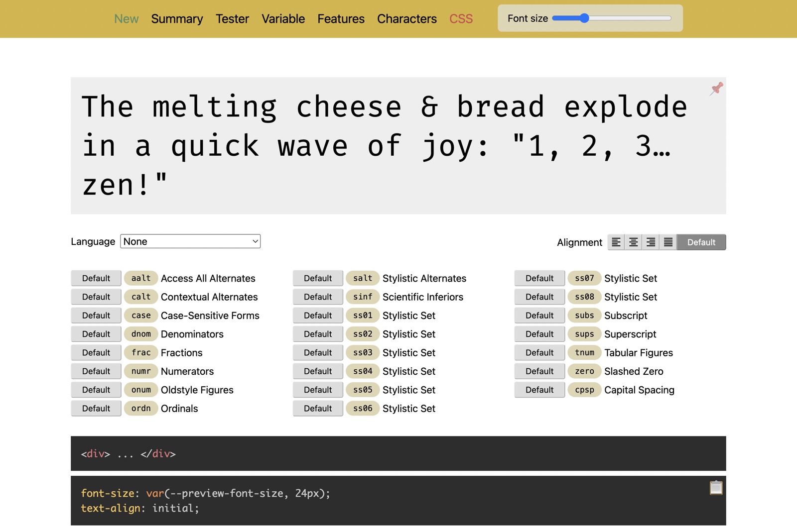The image size is (797, 532).
Task: Click the tnum Tabular Figures tag
Action: coord(584,352)
